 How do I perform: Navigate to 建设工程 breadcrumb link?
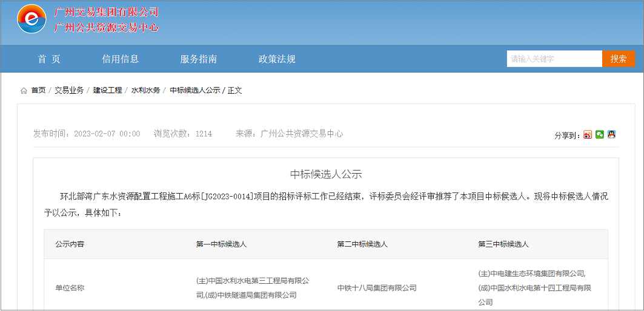tap(107, 90)
